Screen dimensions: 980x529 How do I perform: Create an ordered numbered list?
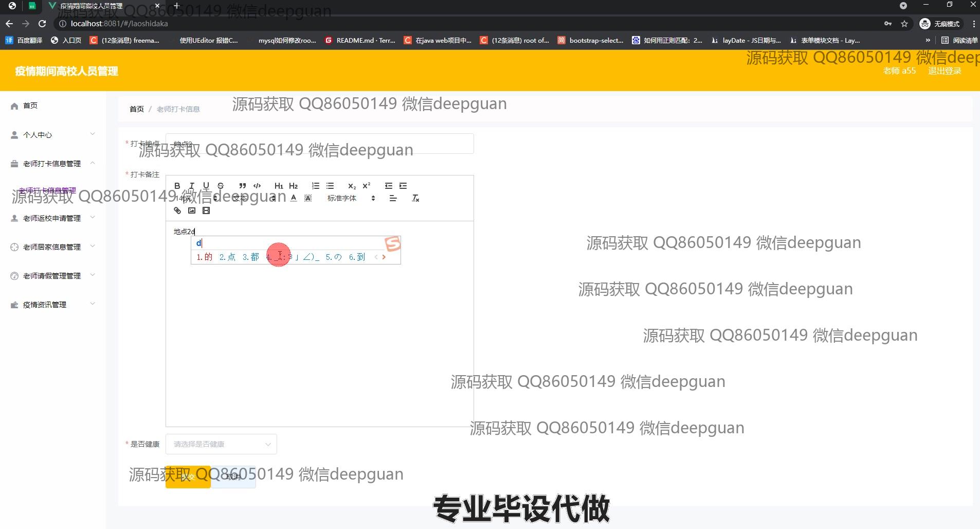point(316,186)
